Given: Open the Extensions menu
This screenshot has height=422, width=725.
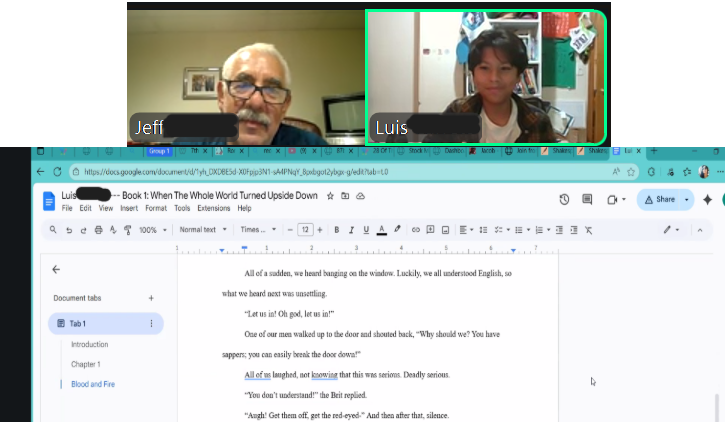Looking at the screenshot, I should (213, 209).
